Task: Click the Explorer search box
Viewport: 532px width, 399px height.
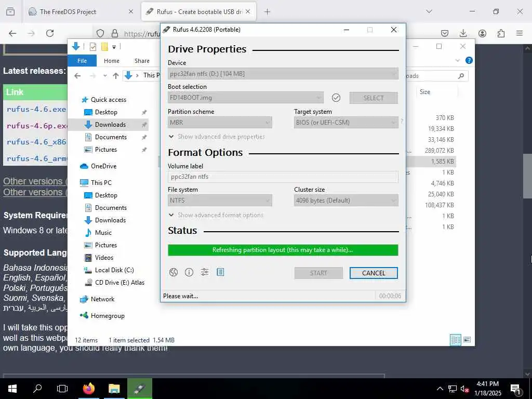Action: tap(437, 76)
